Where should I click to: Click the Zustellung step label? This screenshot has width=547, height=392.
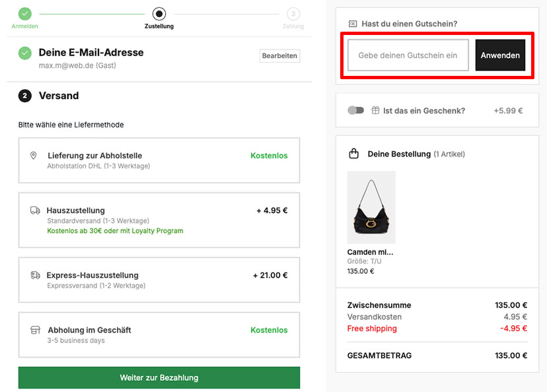tap(159, 26)
